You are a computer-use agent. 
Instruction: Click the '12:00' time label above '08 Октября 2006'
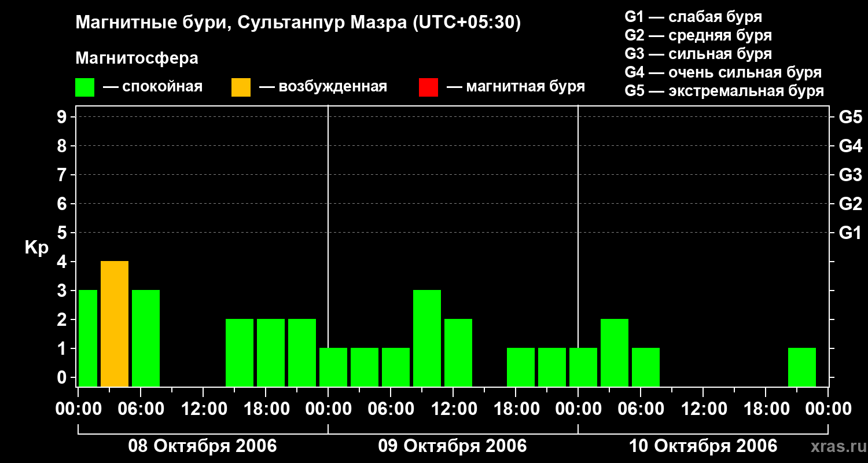coord(203,409)
